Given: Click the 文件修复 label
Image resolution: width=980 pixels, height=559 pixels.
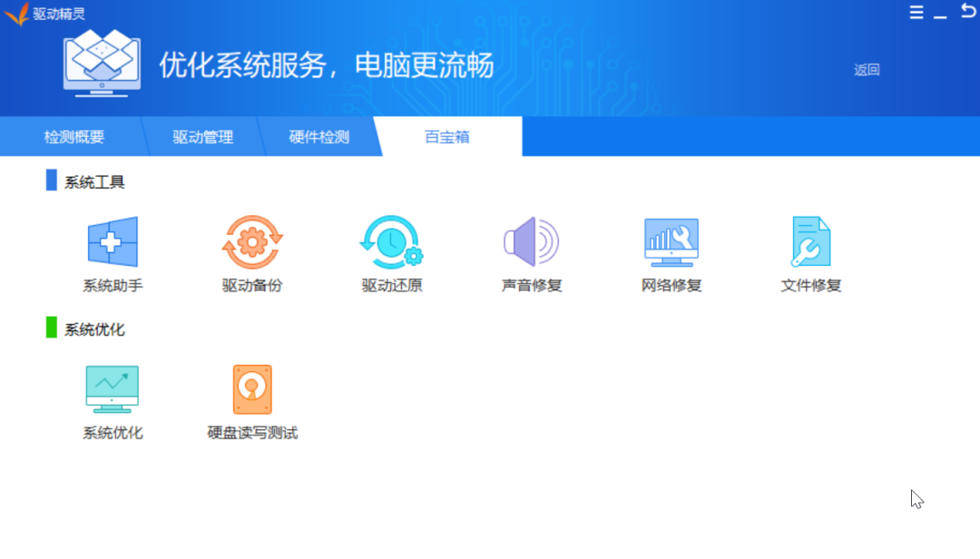Looking at the screenshot, I should 810,286.
